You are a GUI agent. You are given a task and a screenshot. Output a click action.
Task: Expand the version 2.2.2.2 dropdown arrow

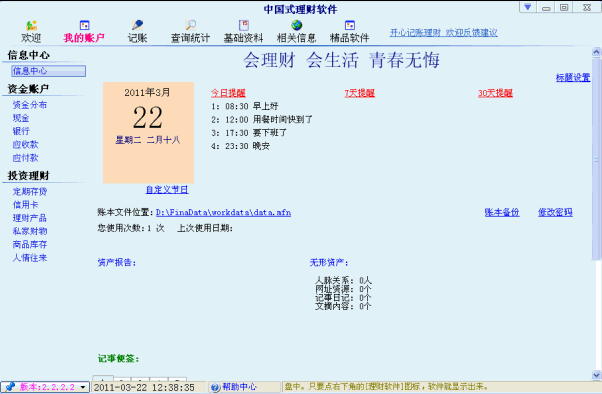tap(83, 387)
